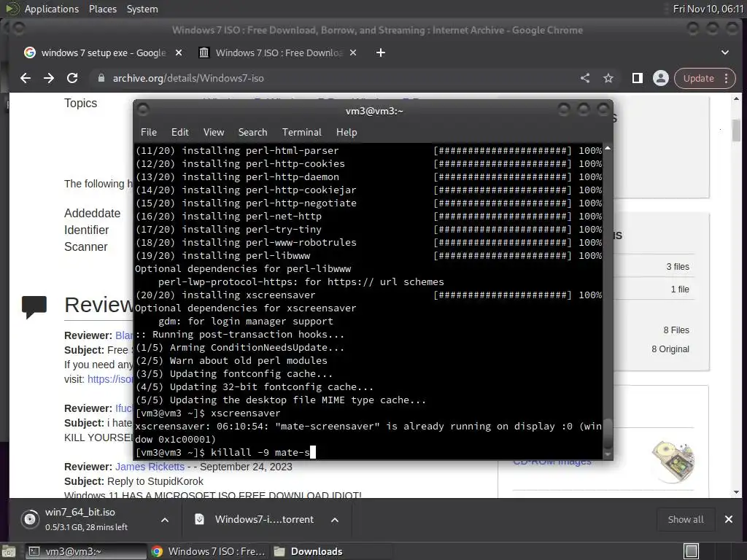This screenshot has height=560, width=747.
Task: Open the Chrome profile avatar
Action: pyautogui.click(x=661, y=78)
